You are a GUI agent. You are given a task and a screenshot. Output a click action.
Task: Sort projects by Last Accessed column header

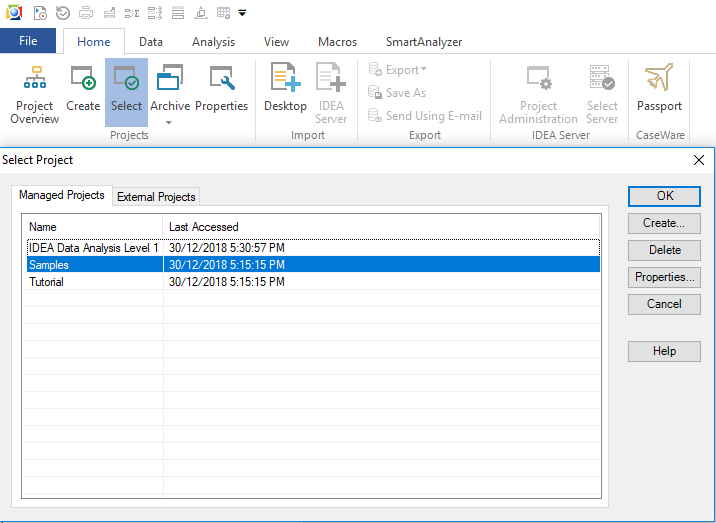click(381, 227)
